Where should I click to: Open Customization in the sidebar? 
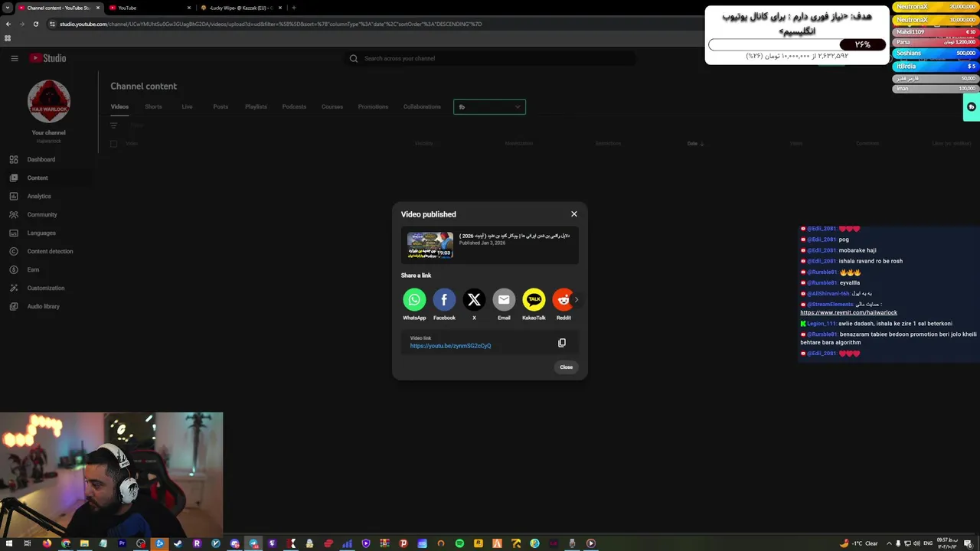point(49,288)
